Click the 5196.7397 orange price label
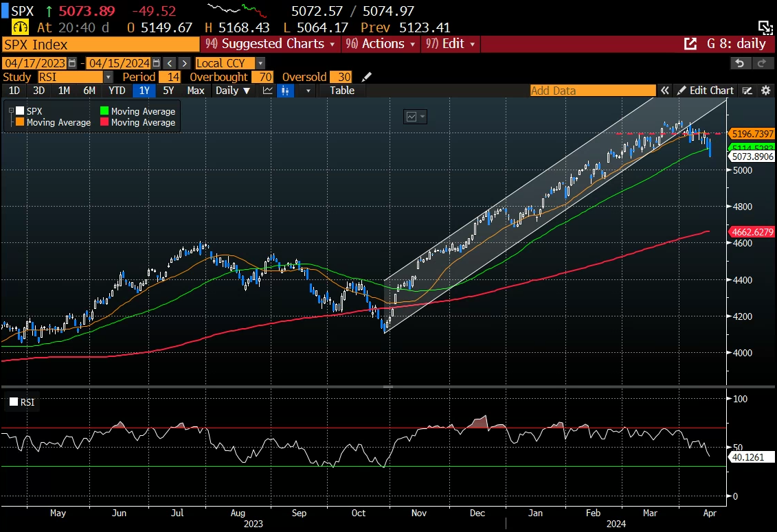Screen dimensions: 777x532 click(752, 134)
